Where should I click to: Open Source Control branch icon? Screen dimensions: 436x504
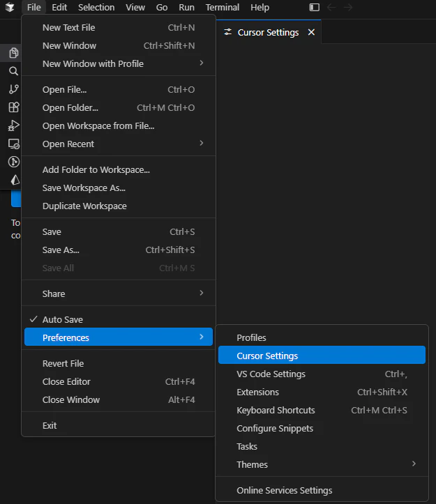pyautogui.click(x=13, y=89)
